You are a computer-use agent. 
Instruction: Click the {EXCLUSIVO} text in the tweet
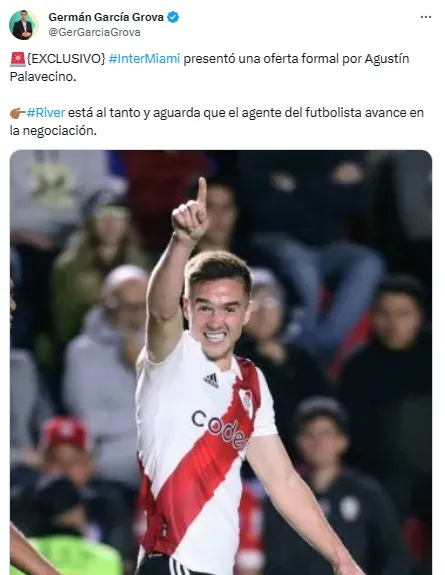66,59
